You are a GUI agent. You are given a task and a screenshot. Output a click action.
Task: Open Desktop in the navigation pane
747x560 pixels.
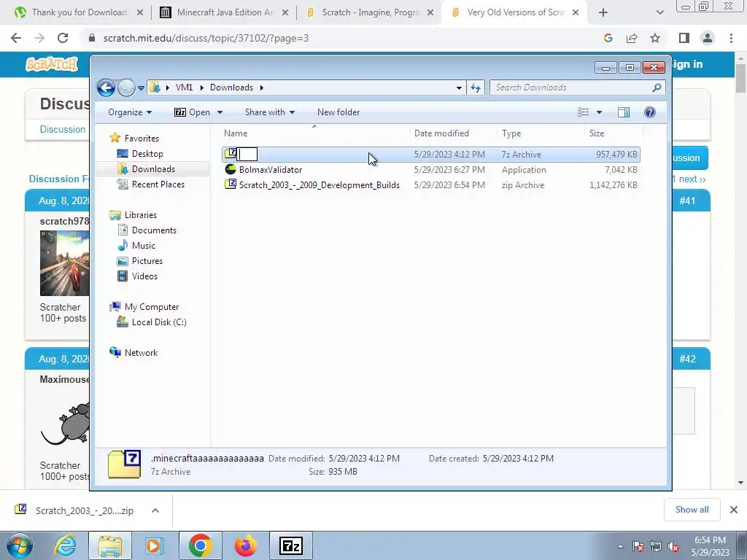pos(147,154)
